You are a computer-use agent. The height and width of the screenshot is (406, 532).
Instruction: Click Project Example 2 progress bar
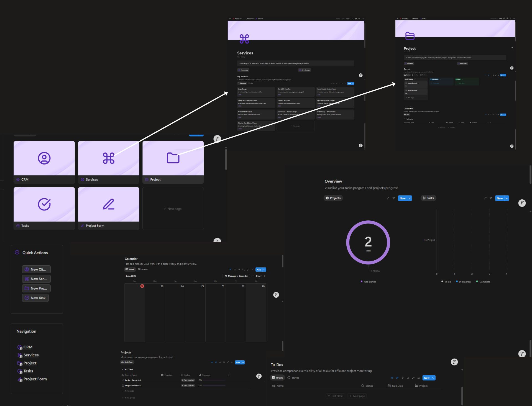(214, 386)
